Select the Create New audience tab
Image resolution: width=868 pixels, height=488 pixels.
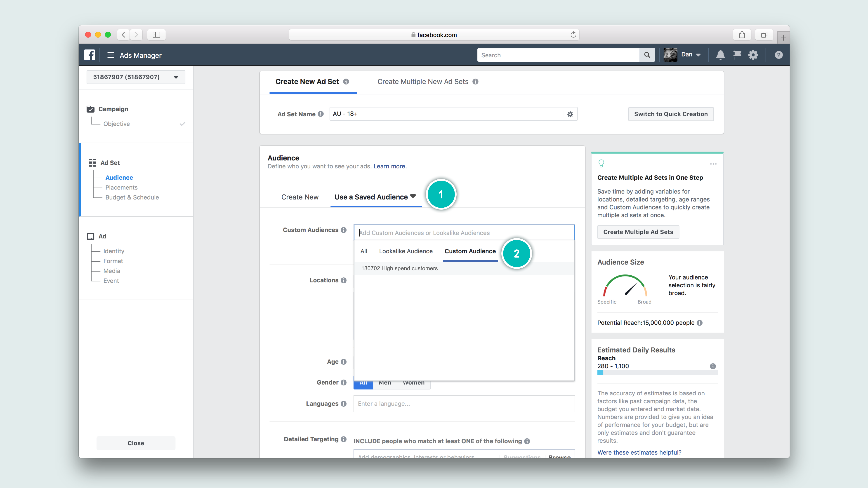pyautogui.click(x=300, y=197)
